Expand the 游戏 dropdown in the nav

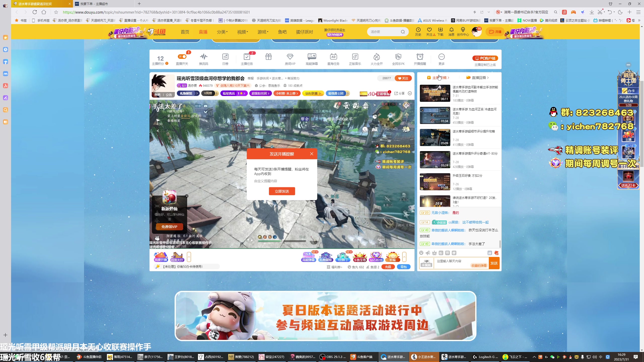pos(263,32)
